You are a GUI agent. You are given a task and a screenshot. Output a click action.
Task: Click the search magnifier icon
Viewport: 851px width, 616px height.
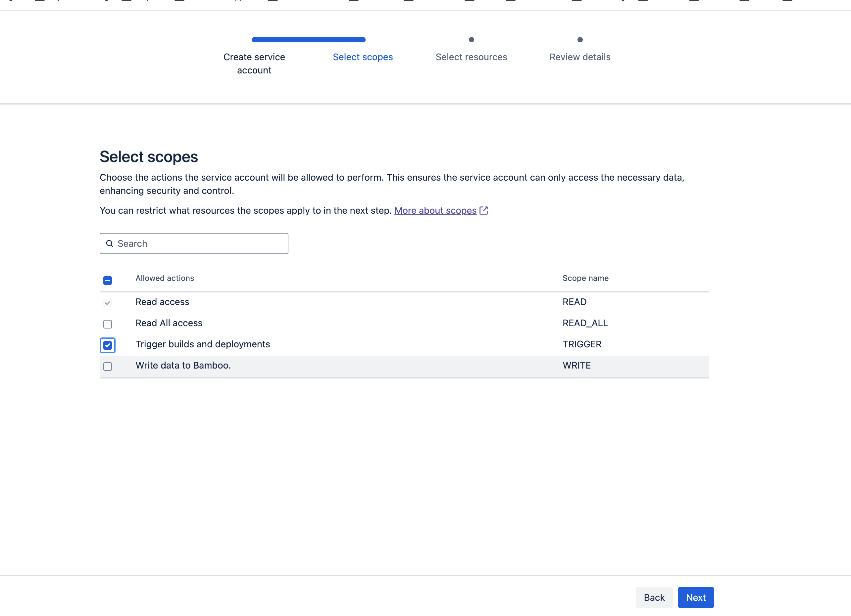point(110,243)
